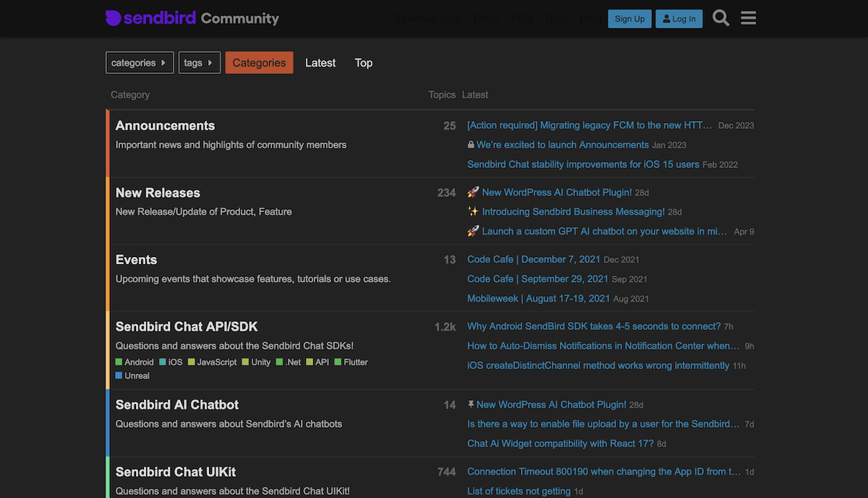Open 'Connection Timeout 800190' topic

pyautogui.click(x=604, y=472)
